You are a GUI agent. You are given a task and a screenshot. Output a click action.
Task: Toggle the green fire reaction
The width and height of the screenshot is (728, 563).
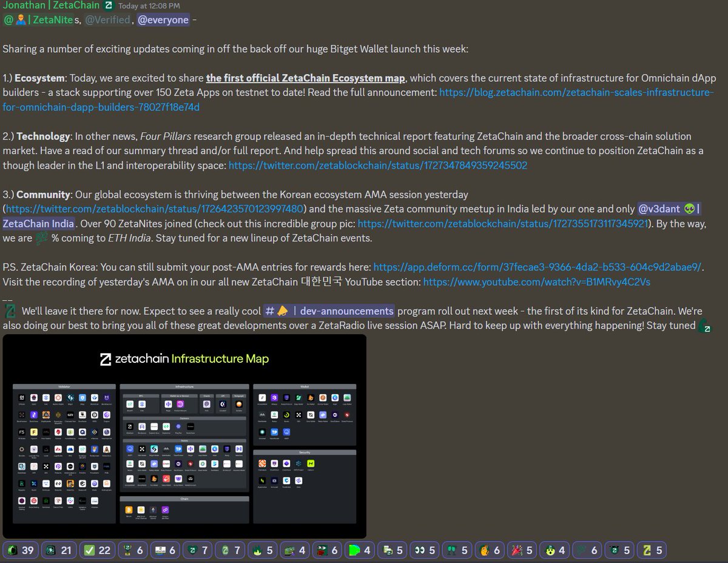click(263, 550)
